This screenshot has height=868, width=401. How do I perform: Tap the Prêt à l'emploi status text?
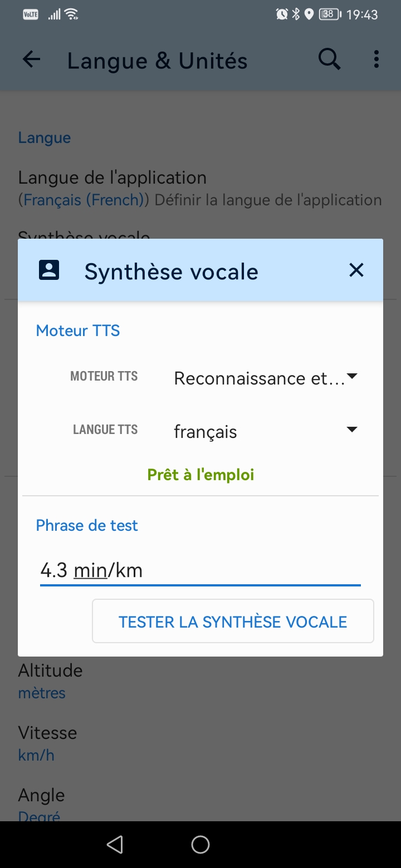tap(200, 475)
